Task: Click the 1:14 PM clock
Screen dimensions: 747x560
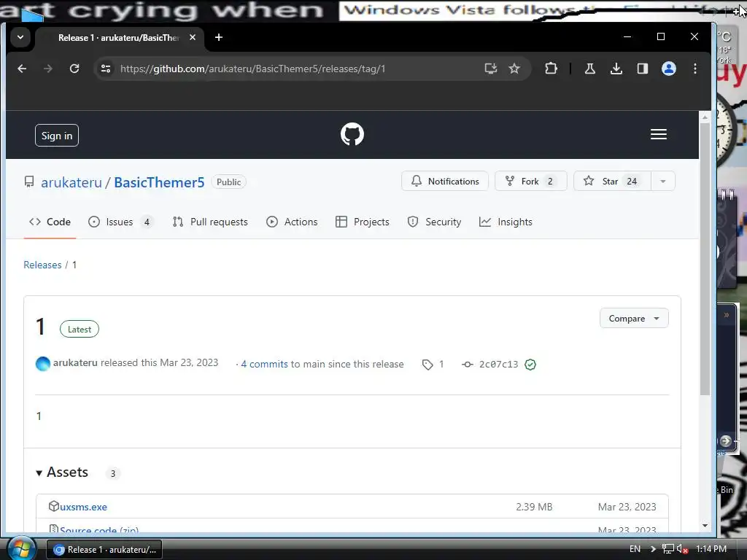Action: 711,549
